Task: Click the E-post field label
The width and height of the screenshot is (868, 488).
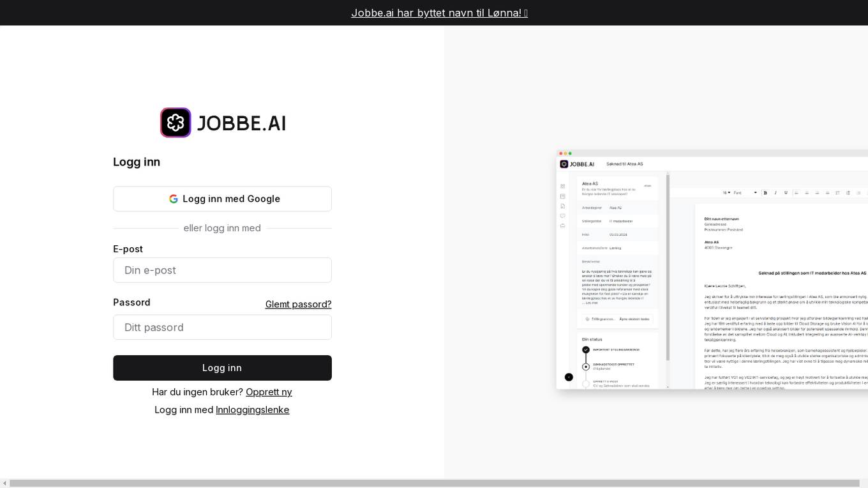Action: pyautogui.click(x=128, y=249)
